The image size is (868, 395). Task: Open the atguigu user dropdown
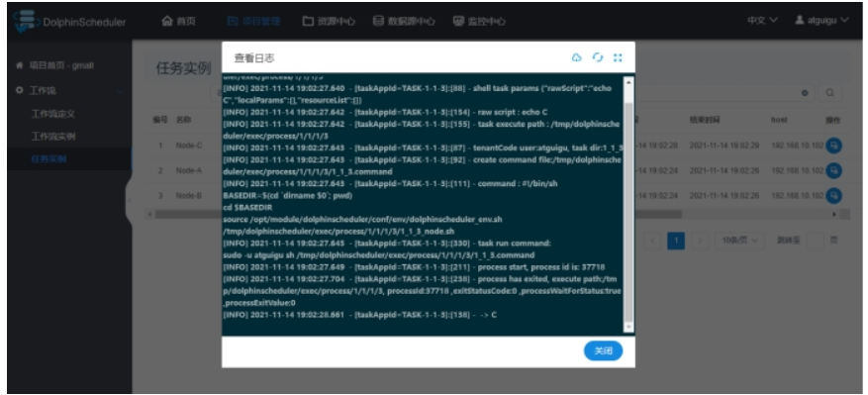(821, 21)
